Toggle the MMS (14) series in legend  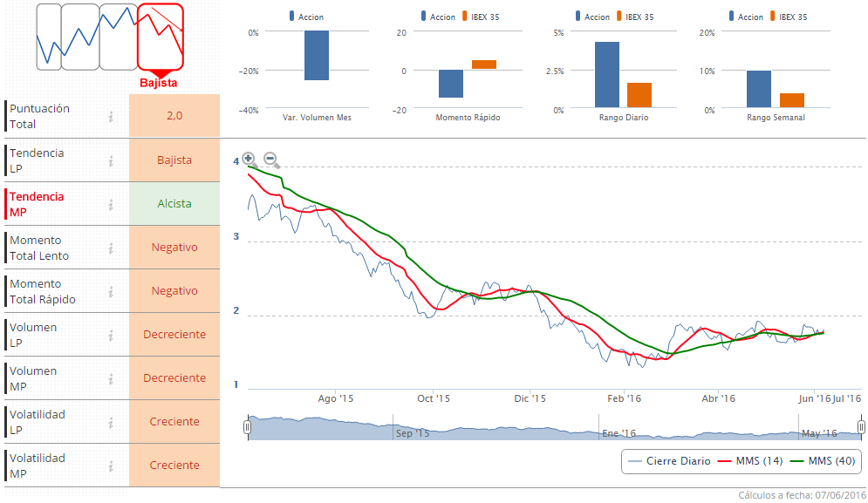(750, 461)
